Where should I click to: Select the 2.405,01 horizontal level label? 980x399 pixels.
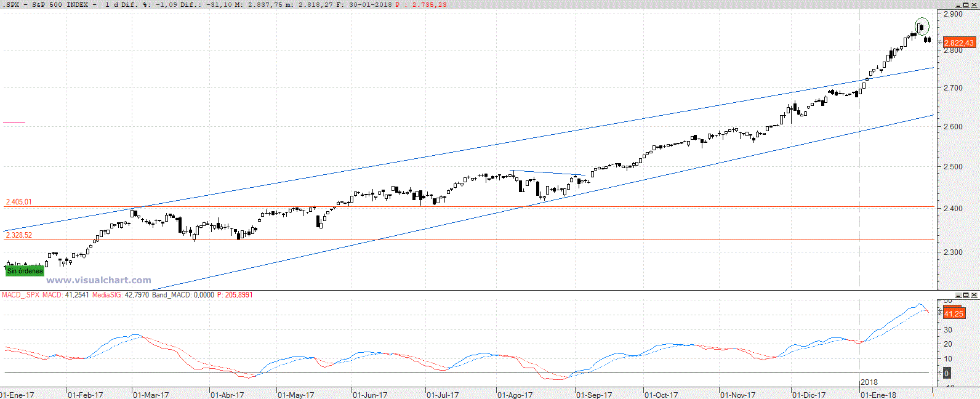19,202
